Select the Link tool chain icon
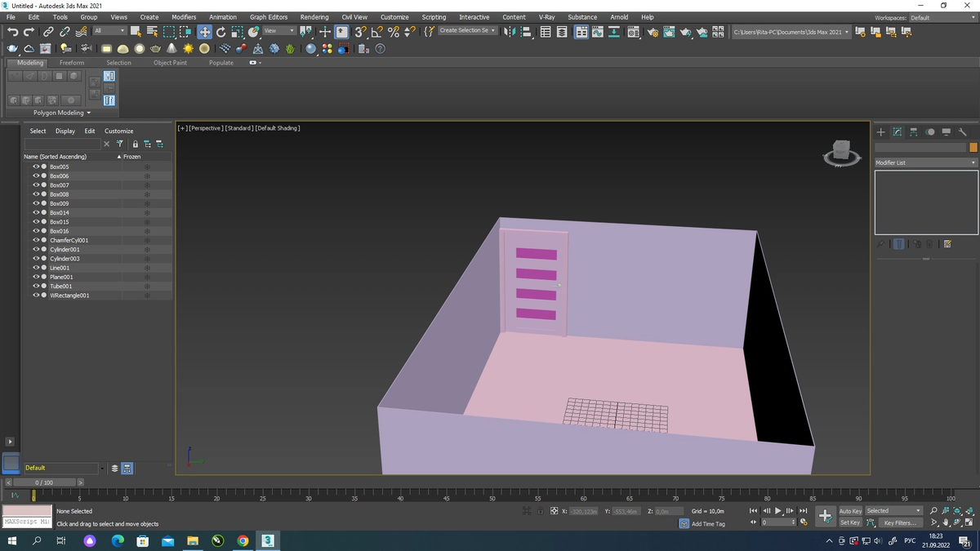The height and width of the screenshot is (551, 980). pyautogui.click(x=48, y=32)
